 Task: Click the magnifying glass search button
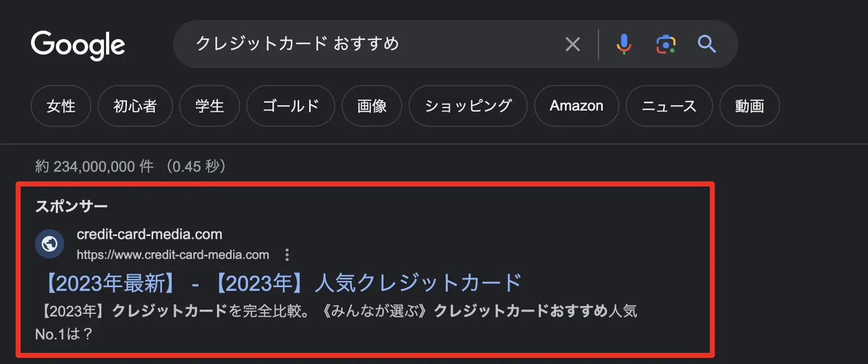pyautogui.click(x=707, y=44)
